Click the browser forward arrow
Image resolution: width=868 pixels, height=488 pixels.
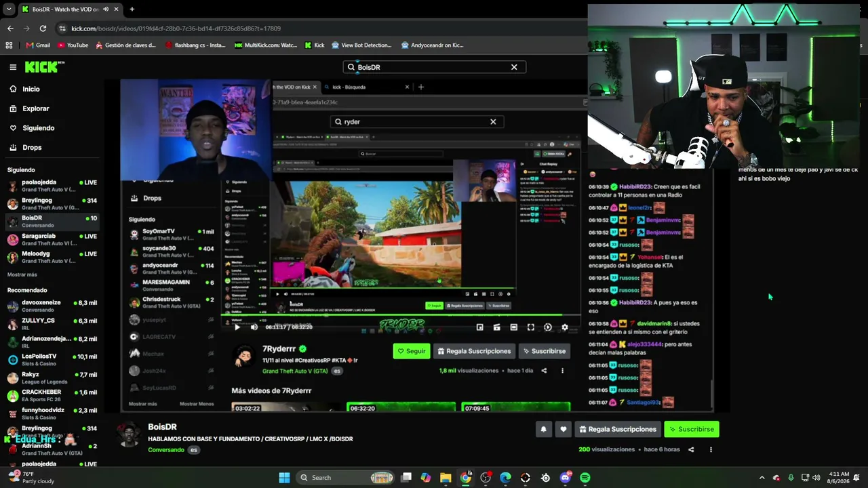[26, 28]
